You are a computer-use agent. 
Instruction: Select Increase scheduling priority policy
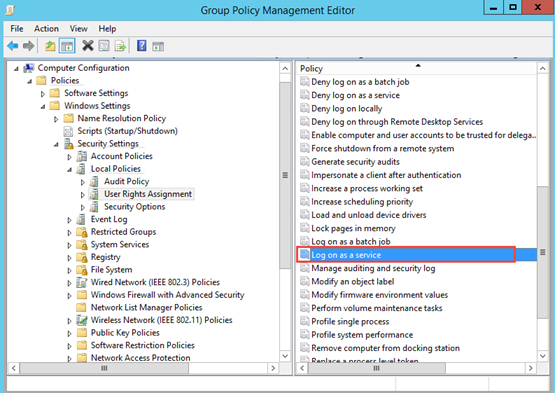click(x=362, y=202)
